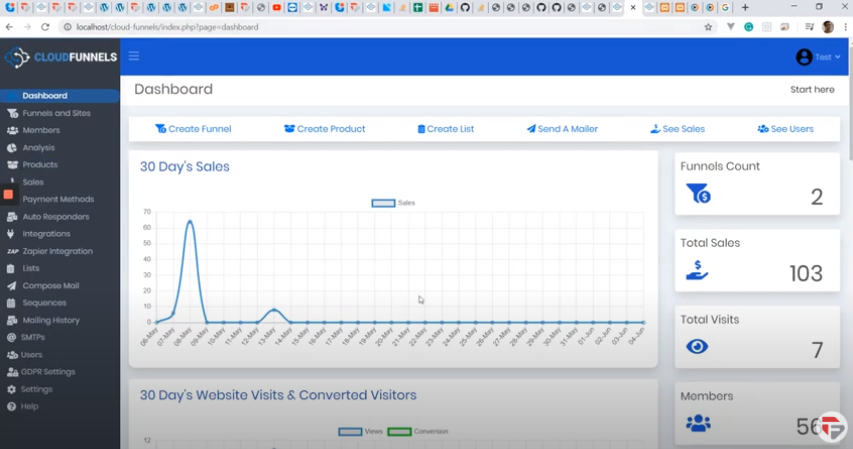Toggle the Conversion legend in visits chart

417,432
